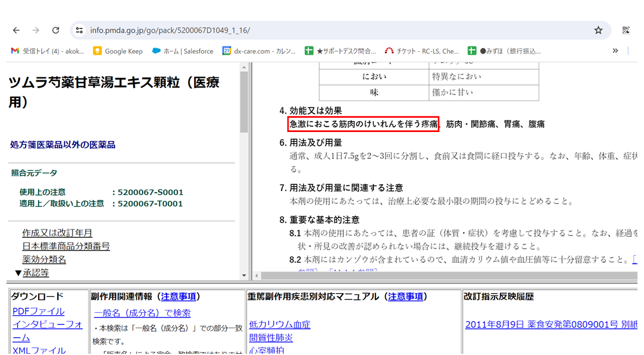Go back to the previous page

(16, 30)
